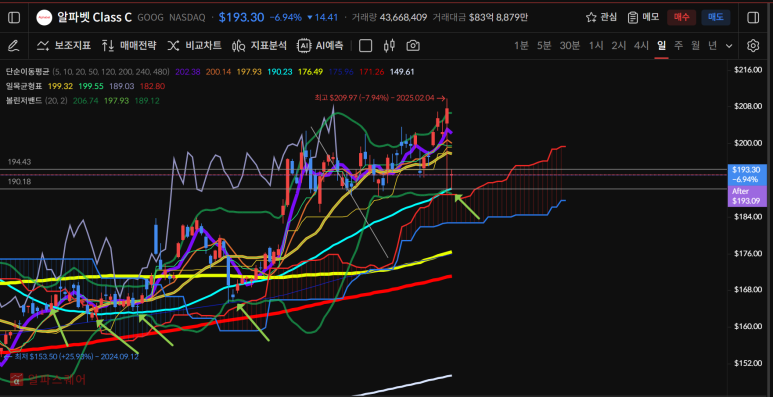This screenshot has height=397, width=773.
Task: Click the 매도 sell button
Action: [716, 17]
